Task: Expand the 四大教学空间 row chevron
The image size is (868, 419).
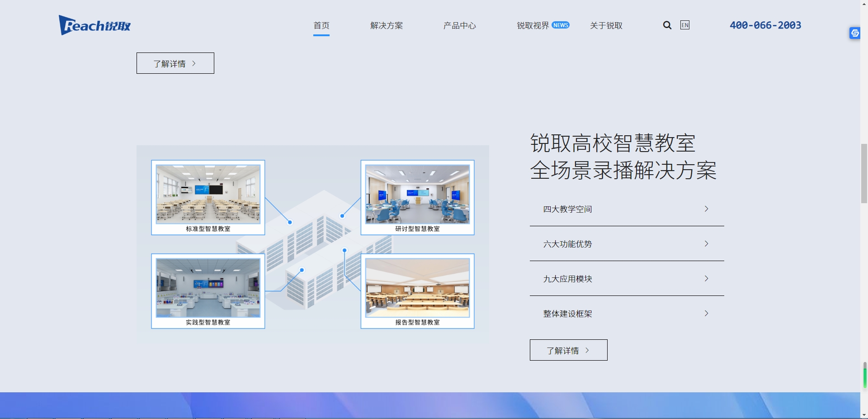Action: pyautogui.click(x=706, y=209)
